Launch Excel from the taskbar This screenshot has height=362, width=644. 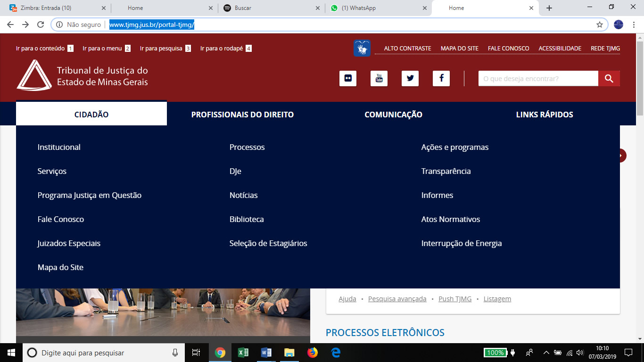tap(243, 353)
